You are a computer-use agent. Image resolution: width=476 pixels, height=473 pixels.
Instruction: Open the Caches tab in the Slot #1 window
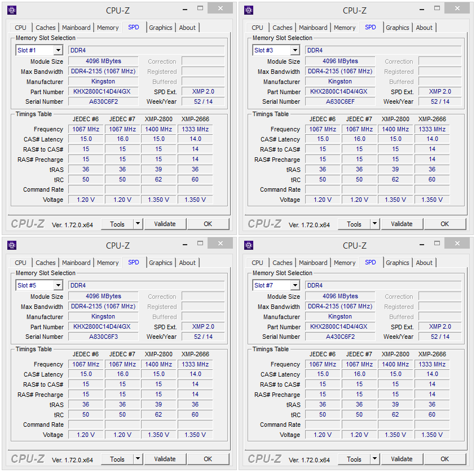click(46, 28)
